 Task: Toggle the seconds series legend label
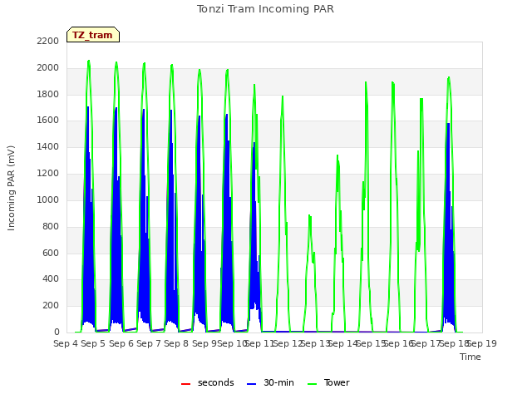(216, 382)
